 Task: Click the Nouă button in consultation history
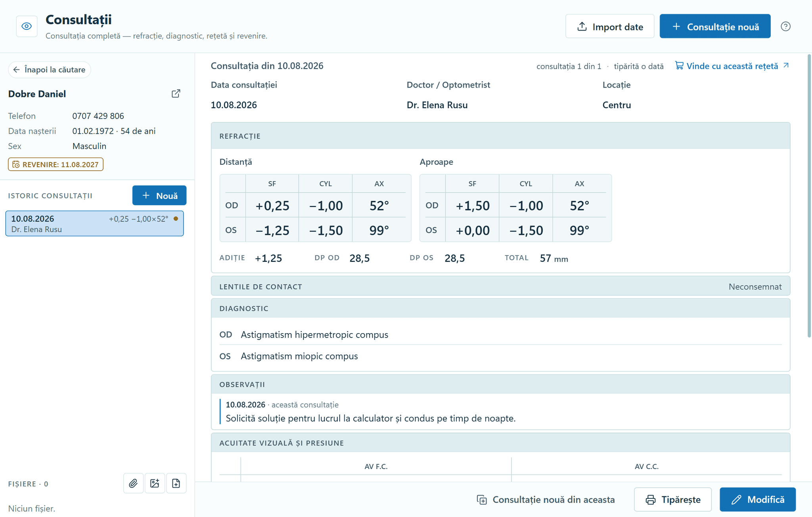click(x=159, y=195)
